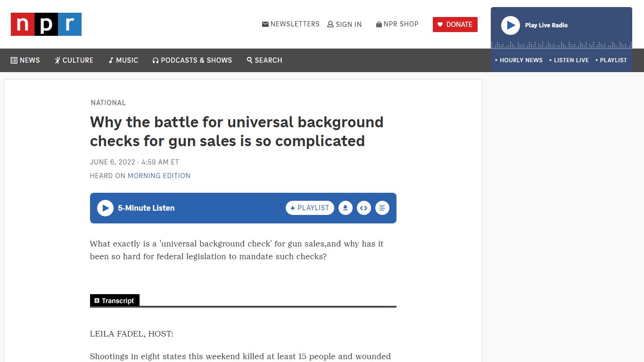Image resolution: width=644 pixels, height=362 pixels.
Task: Go to the National section link
Action: [x=108, y=103]
